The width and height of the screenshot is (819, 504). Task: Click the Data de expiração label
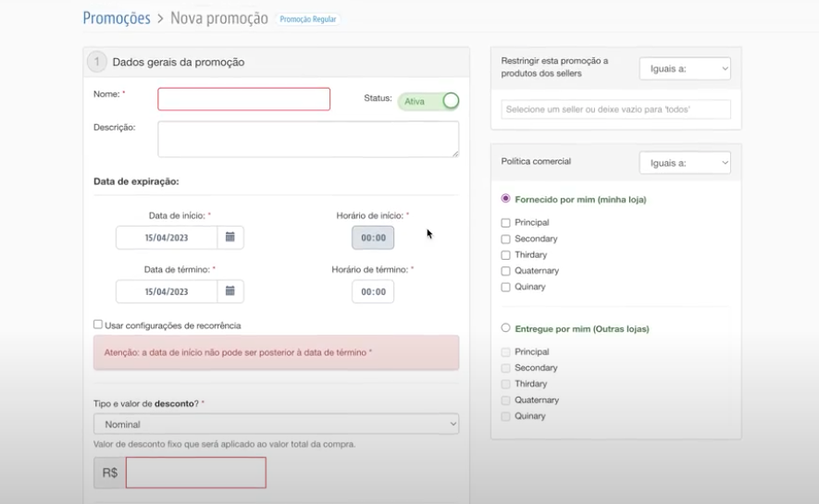click(x=136, y=181)
